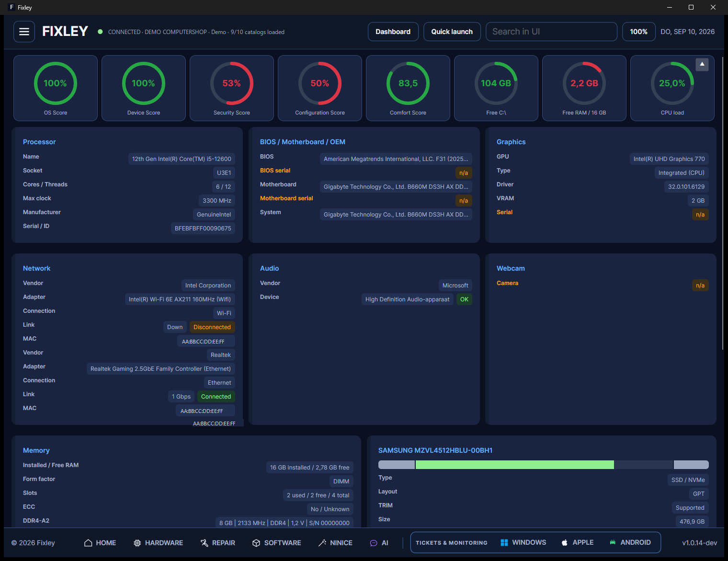Click the Apple logo icon

pos(565,542)
